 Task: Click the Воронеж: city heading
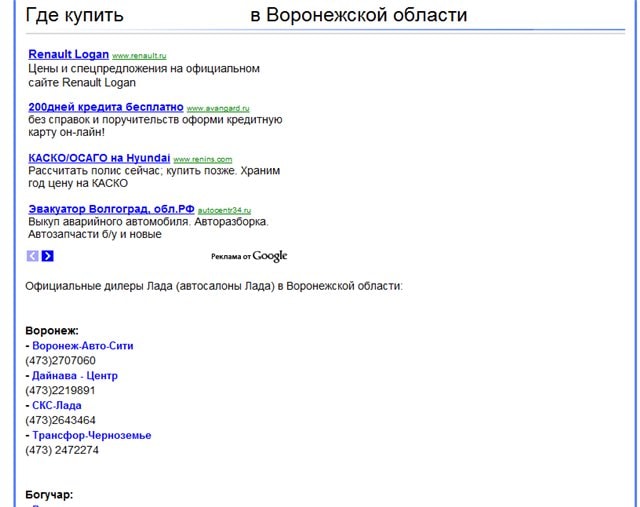tap(52, 330)
